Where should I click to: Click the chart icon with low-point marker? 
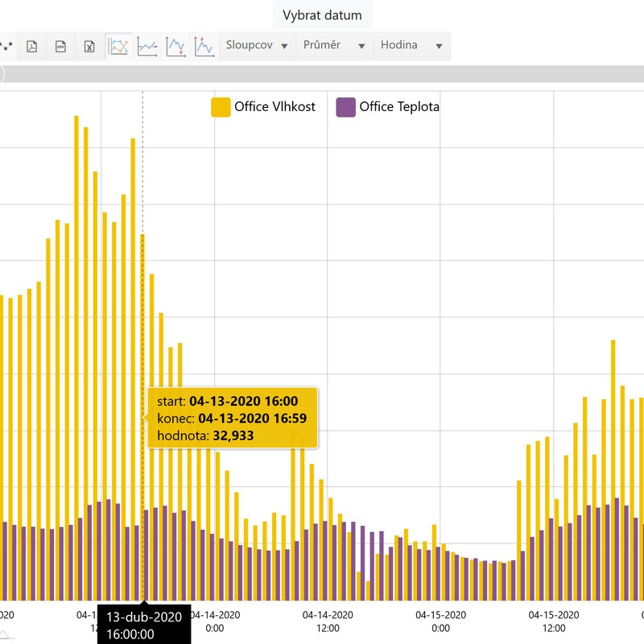coord(175,47)
